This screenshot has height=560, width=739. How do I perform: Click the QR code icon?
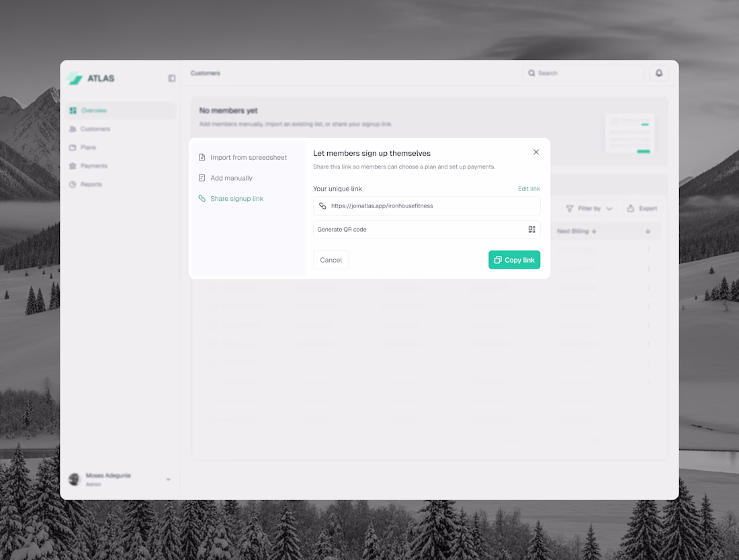tap(531, 230)
